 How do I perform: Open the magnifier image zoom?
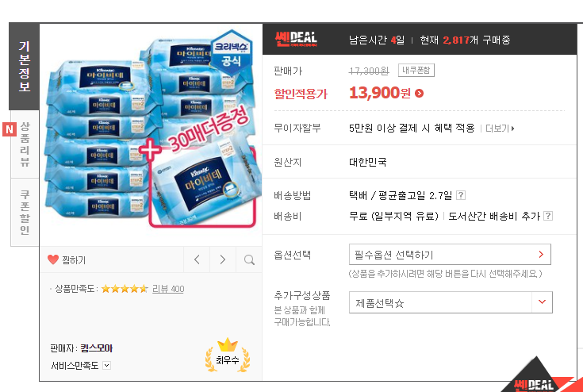click(249, 259)
